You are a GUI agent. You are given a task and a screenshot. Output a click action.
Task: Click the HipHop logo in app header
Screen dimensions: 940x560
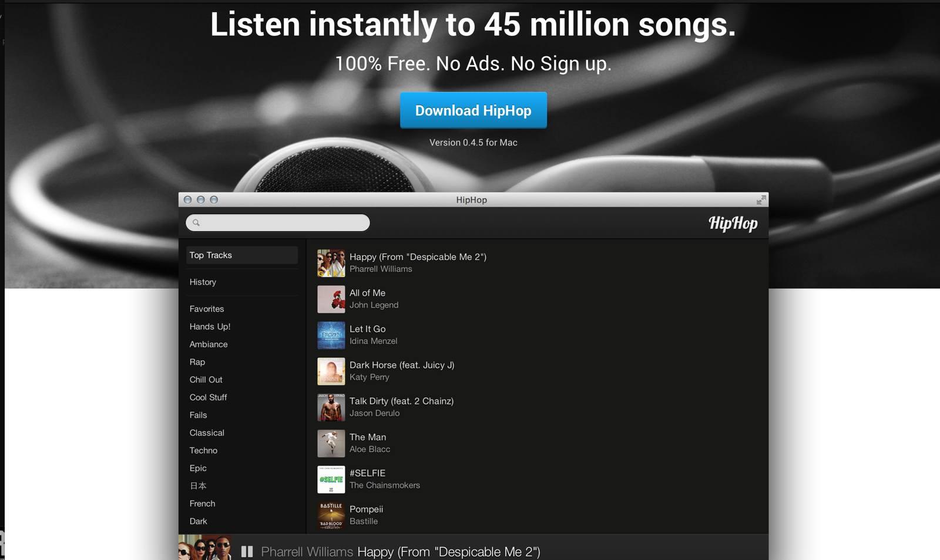(x=733, y=223)
